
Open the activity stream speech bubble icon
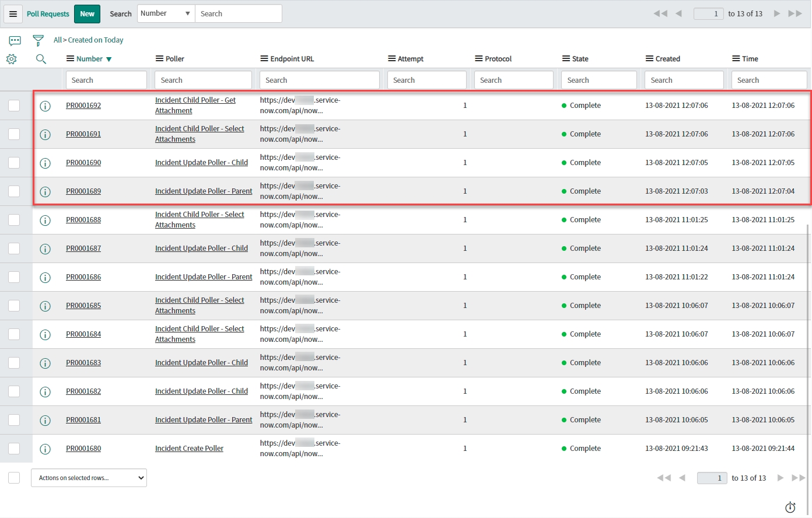point(15,40)
